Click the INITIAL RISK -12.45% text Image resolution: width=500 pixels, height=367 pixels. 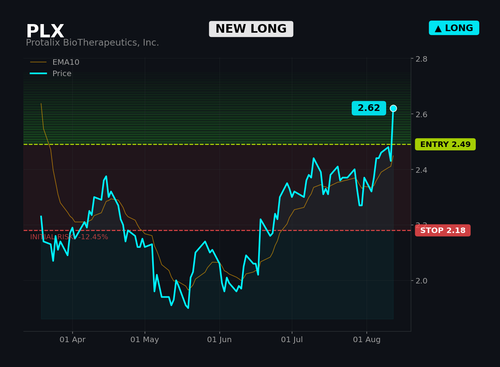[69, 237]
